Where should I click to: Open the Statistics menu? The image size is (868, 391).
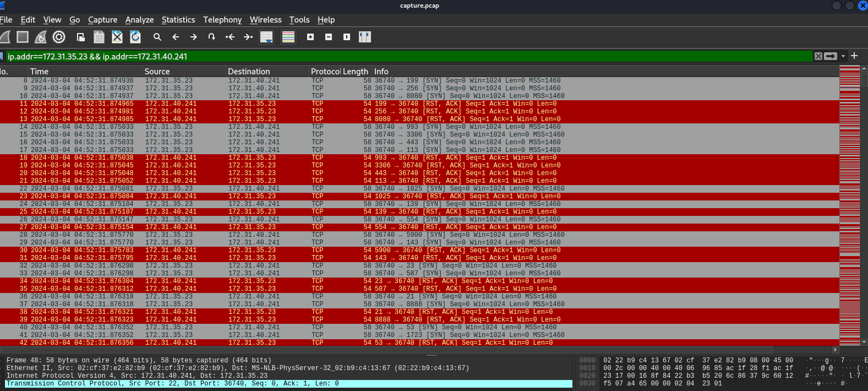coord(178,20)
